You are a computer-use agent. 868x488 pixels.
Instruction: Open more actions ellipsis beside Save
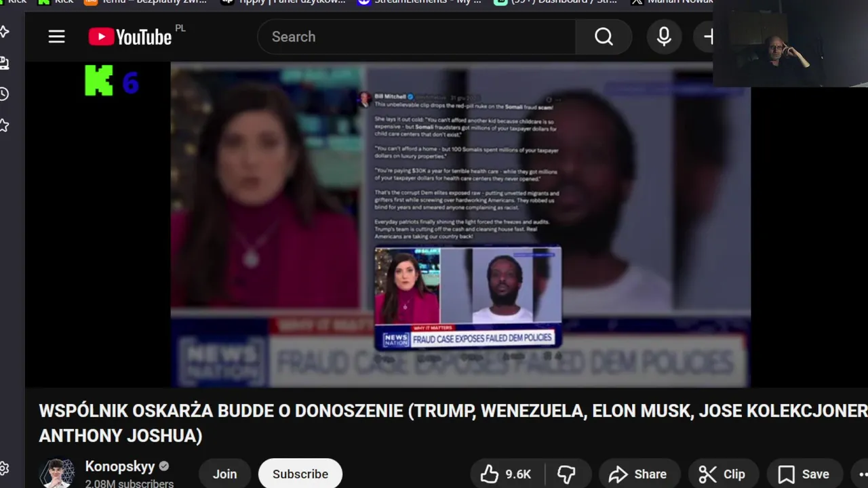tap(862, 474)
